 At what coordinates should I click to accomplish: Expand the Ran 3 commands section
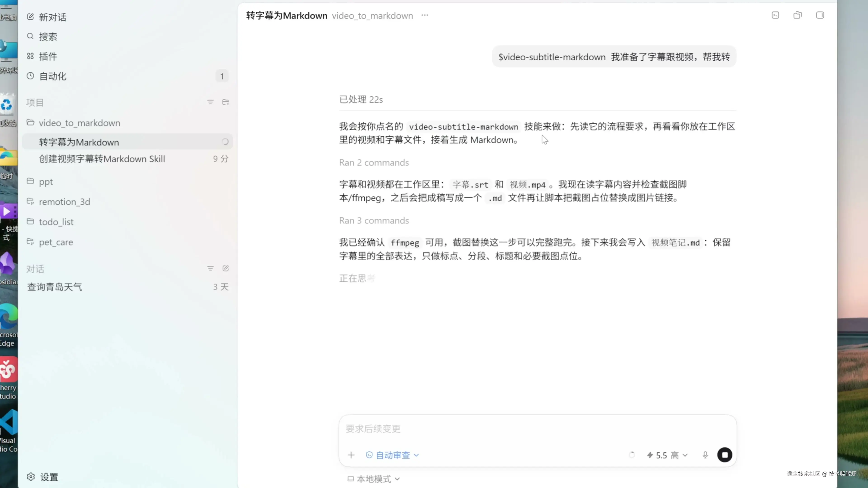click(x=374, y=221)
